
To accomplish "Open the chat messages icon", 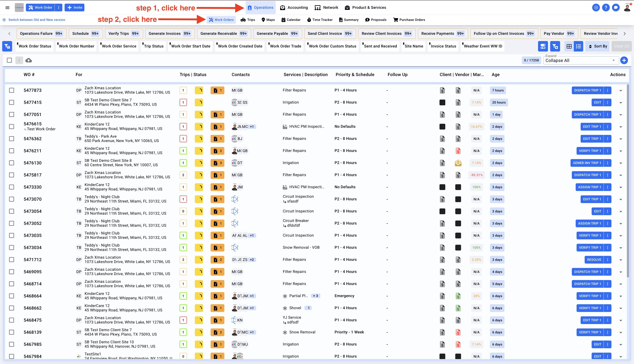I will pos(616,8).
